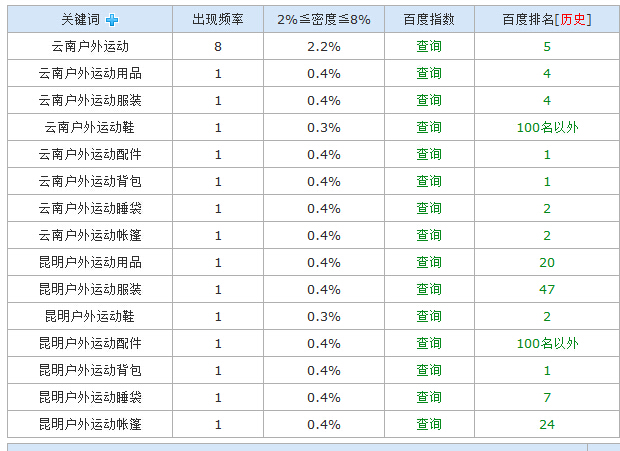Click 100名以外 rank for 云南户外运动鞋
This screenshot has width=620, height=451.
pos(547,127)
